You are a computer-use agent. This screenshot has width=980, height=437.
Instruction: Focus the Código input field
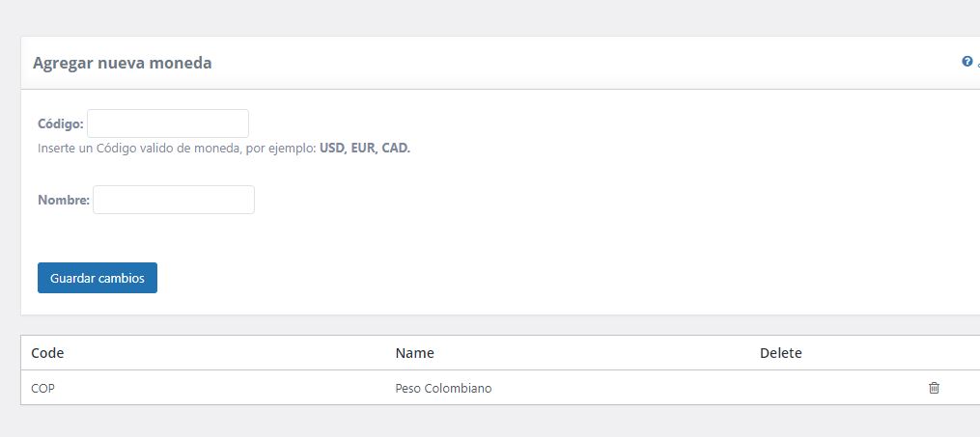click(168, 123)
